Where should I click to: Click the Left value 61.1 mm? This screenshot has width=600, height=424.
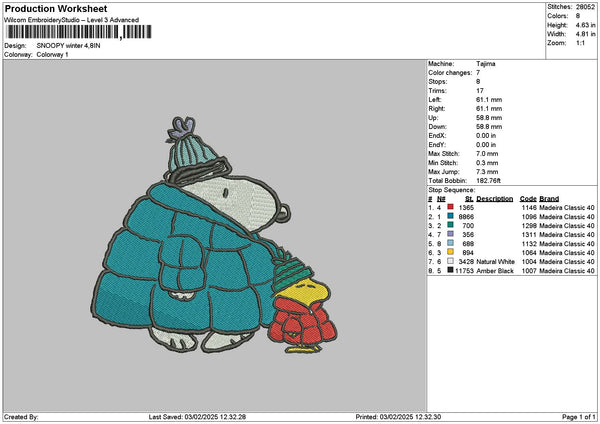coord(489,100)
